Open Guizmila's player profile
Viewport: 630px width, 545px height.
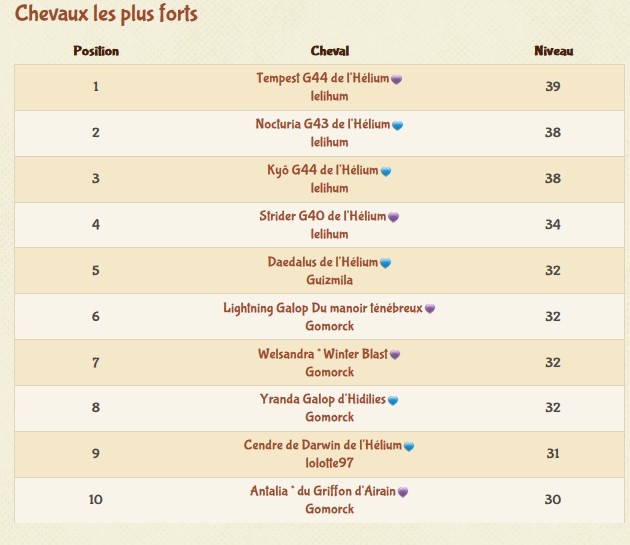329,280
